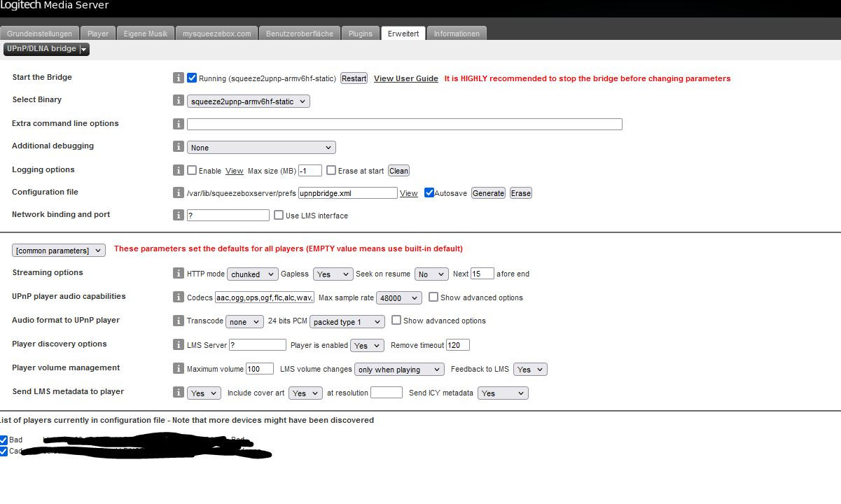The height and width of the screenshot is (504, 841).
Task: Click info icon for Network binding and port
Action: click(179, 215)
